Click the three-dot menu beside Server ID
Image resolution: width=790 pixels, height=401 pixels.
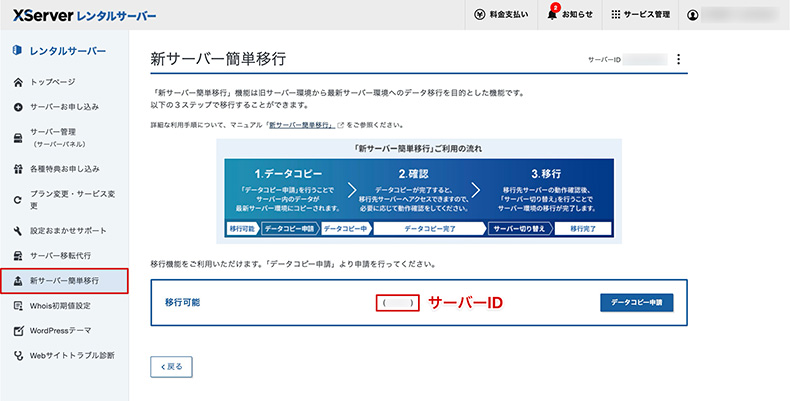click(x=679, y=60)
